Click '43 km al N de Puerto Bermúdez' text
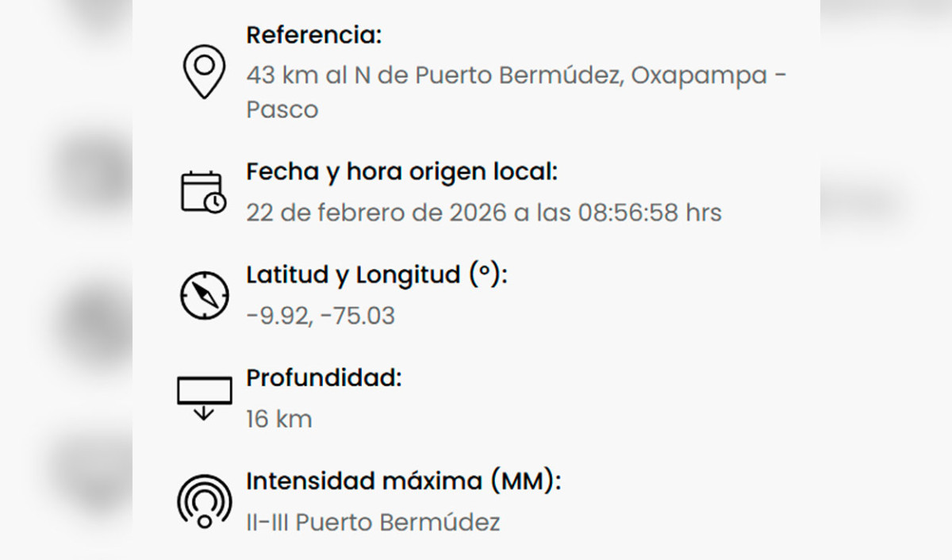Image resolution: width=952 pixels, height=560 pixels. [435, 76]
